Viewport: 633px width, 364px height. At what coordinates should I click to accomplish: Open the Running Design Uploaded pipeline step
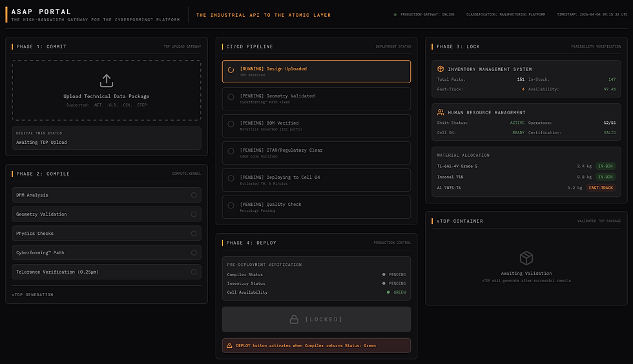pyautogui.click(x=316, y=72)
